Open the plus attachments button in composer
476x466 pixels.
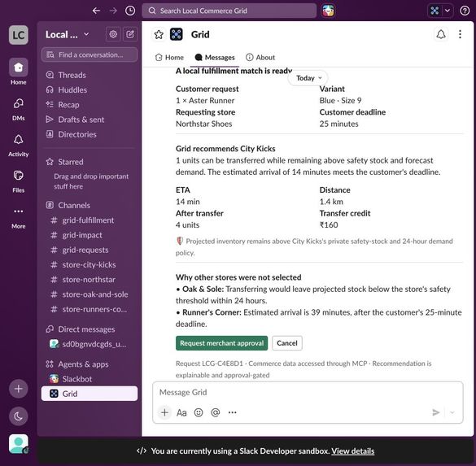click(x=164, y=412)
